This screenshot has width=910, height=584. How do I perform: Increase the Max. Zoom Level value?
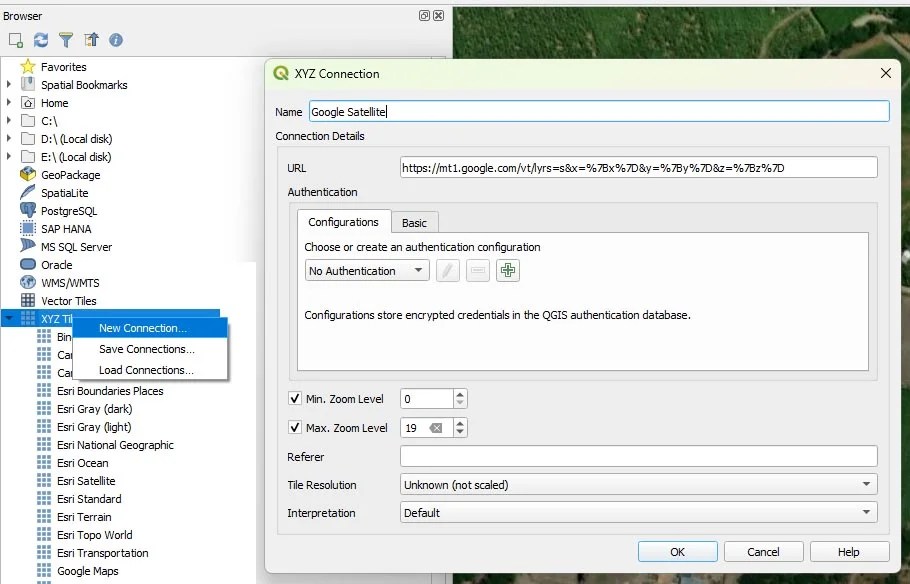click(460, 423)
